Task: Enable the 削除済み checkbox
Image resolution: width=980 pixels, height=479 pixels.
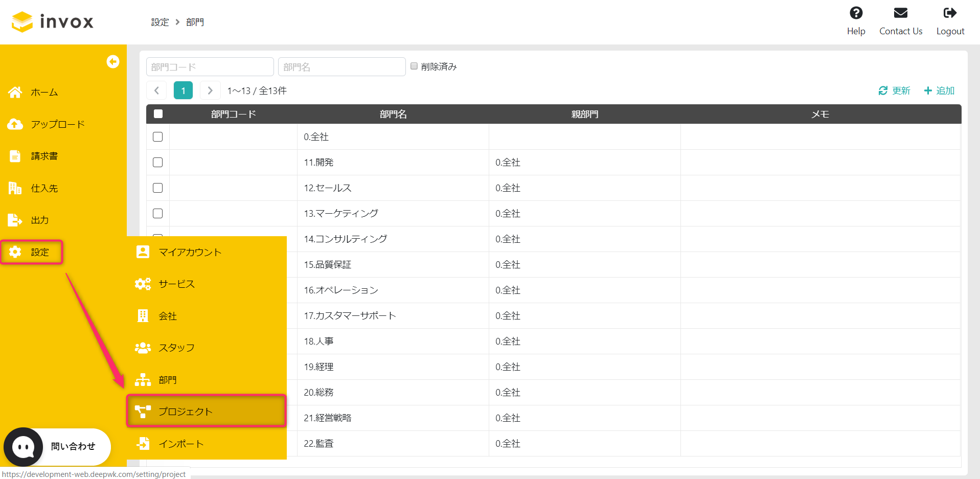Action: tap(414, 66)
